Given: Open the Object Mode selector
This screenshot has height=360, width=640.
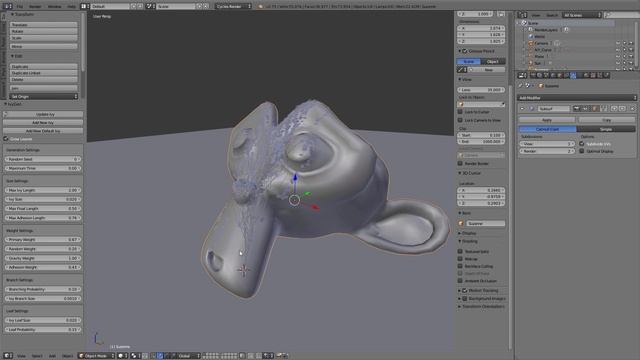Looking at the screenshot, I should [96, 356].
